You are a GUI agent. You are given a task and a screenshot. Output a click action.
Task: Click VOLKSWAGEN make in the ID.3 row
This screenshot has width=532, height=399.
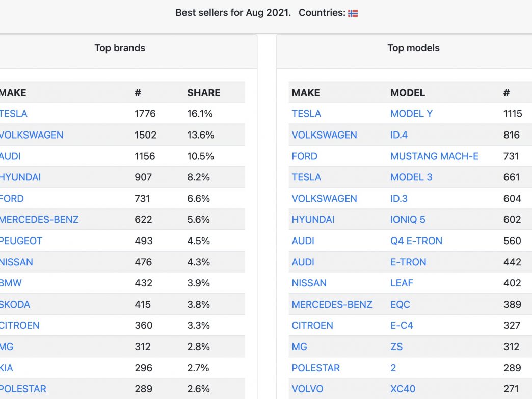tap(325, 199)
